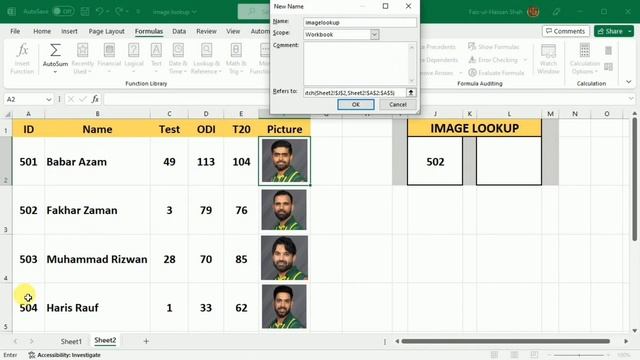This screenshot has height=360, width=640.
Task: Open Math & Trig functions
Action: (x=236, y=59)
